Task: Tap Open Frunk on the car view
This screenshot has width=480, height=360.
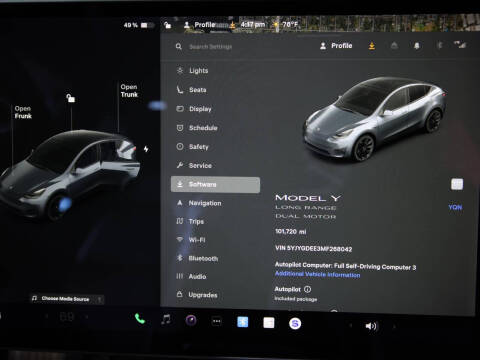Action: tap(23, 112)
